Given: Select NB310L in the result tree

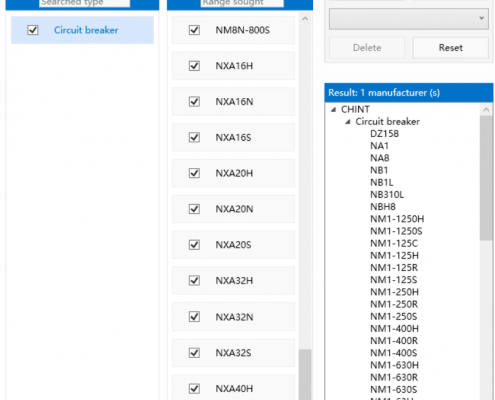Looking at the screenshot, I should click(x=387, y=195).
